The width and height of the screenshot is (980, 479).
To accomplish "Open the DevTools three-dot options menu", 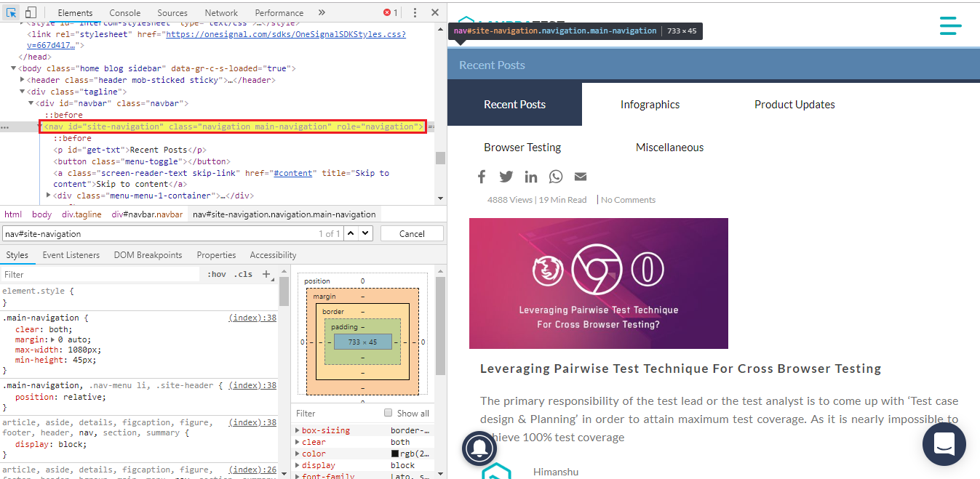I will 415,12.
